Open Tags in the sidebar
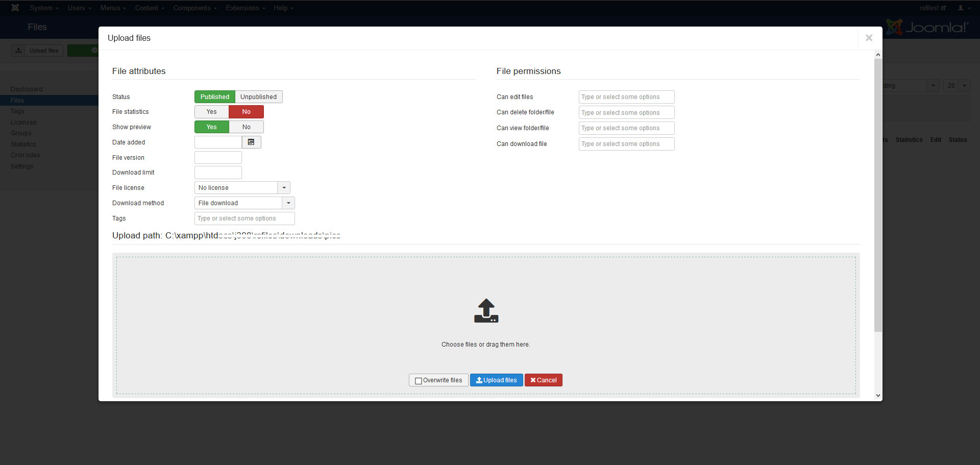980x465 pixels. [17, 111]
